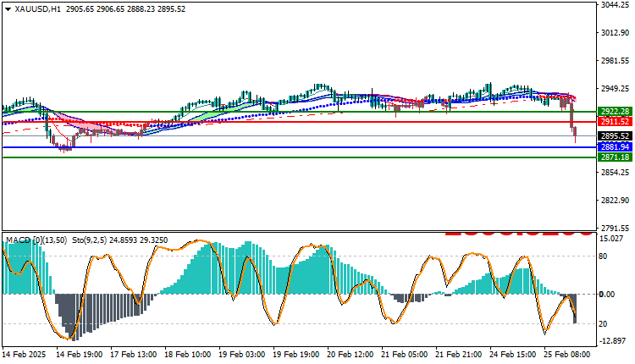Click the 3044.25 price scale value
The image size is (635, 364).
pyautogui.click(x=616, y=5)
